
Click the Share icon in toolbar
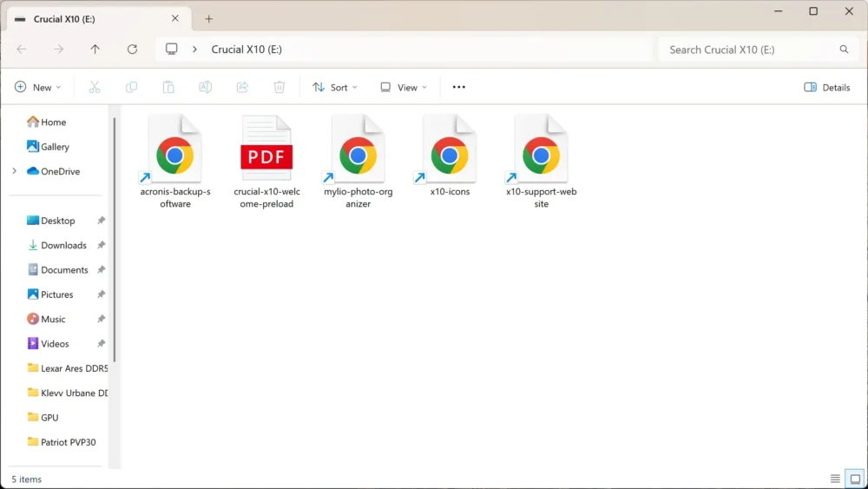point(242,87)
